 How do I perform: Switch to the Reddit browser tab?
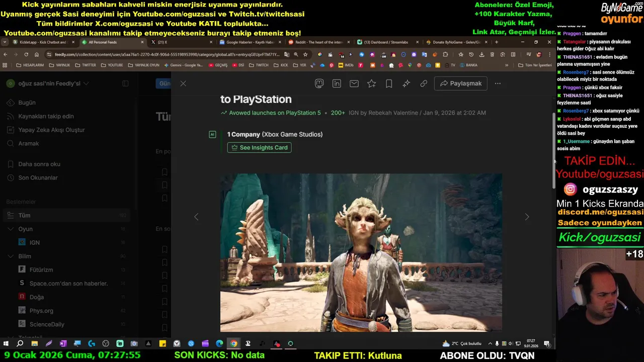coord(318,42)
